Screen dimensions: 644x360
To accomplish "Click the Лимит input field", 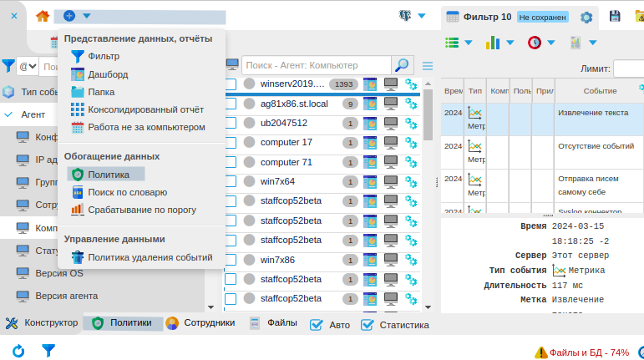I will (628, 69).
